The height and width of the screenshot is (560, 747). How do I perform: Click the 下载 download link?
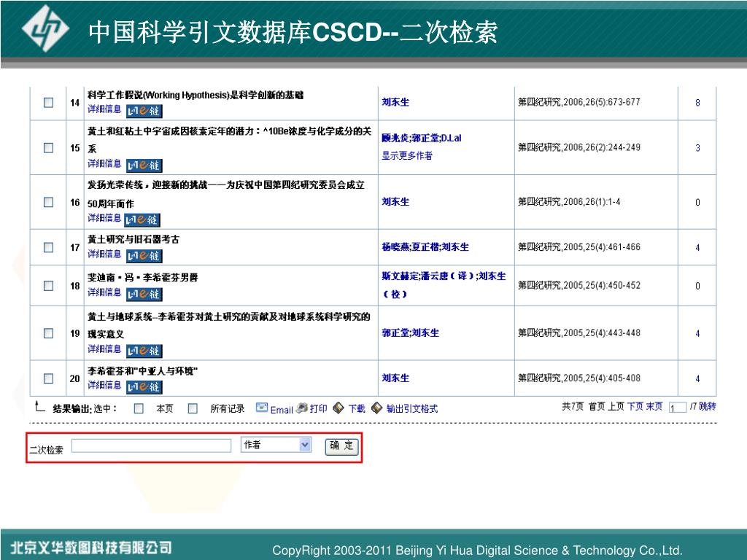point(357,408)
